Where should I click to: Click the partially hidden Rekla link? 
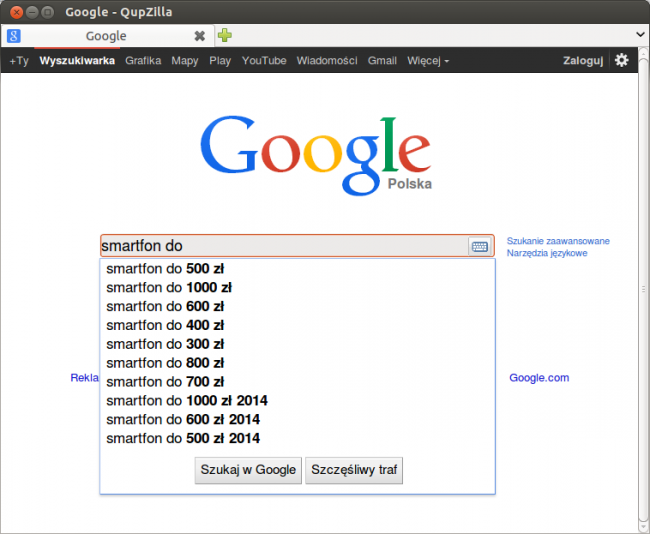point(85,378)
